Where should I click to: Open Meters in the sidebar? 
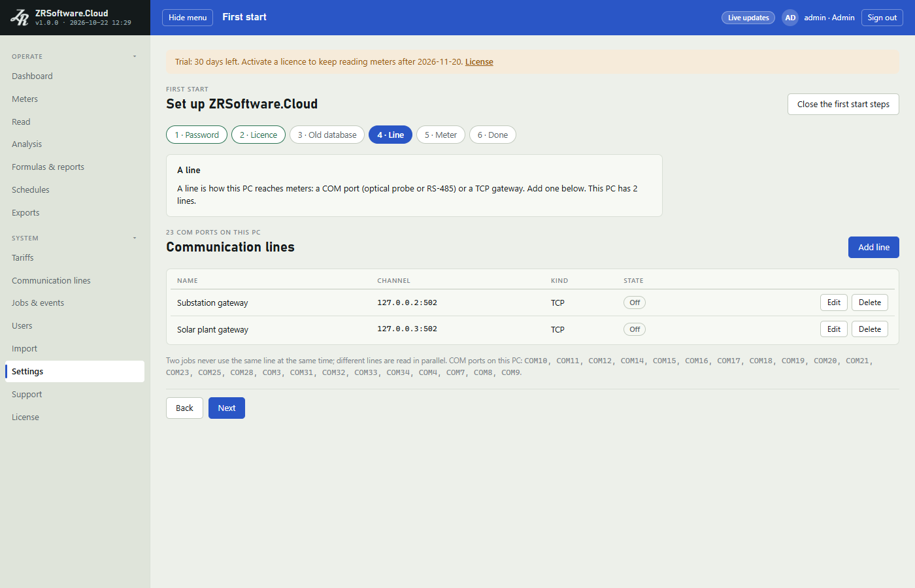pos(75,99)
